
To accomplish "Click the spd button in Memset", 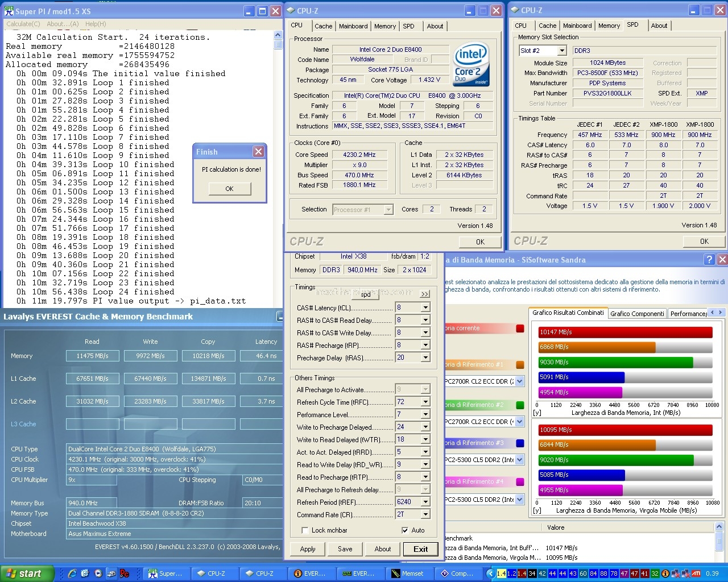I will click(x=366, y=294).
